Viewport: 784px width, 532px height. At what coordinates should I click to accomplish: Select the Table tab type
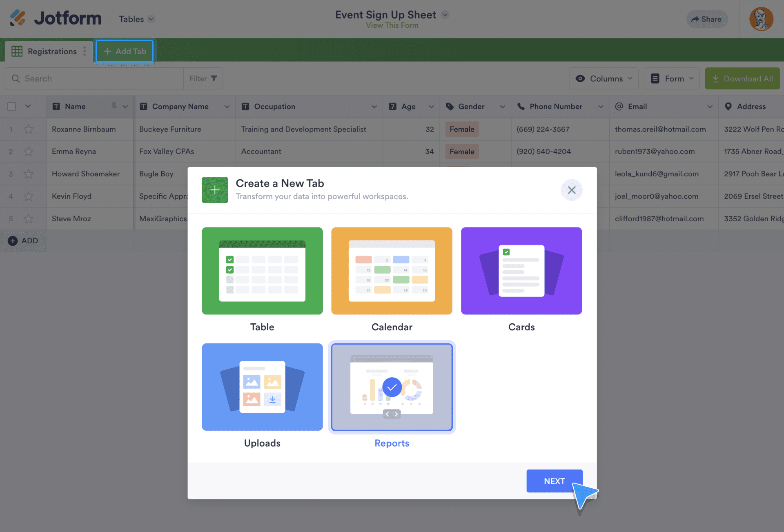(262, 271)
